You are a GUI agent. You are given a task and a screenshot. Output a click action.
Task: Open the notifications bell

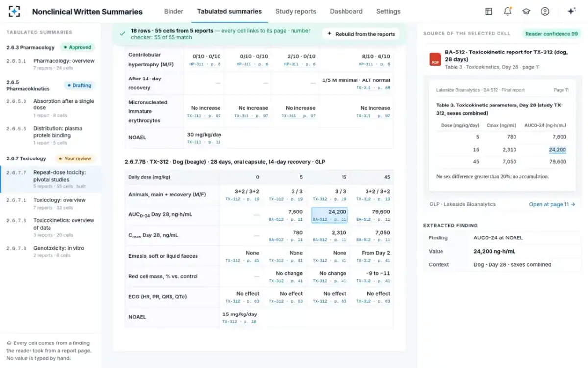(x=507, y=11)
